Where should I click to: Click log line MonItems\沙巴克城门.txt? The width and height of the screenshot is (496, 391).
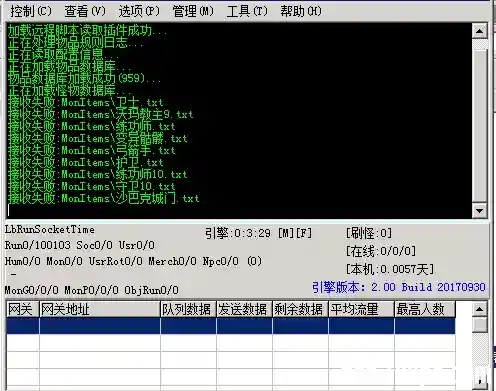click(x=104, y=198)
